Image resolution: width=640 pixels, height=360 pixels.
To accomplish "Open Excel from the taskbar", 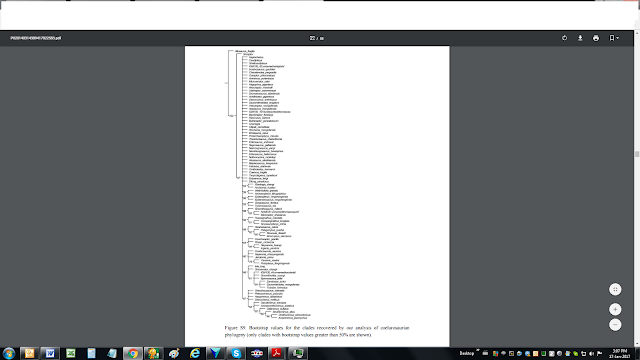I will point(71,353).
